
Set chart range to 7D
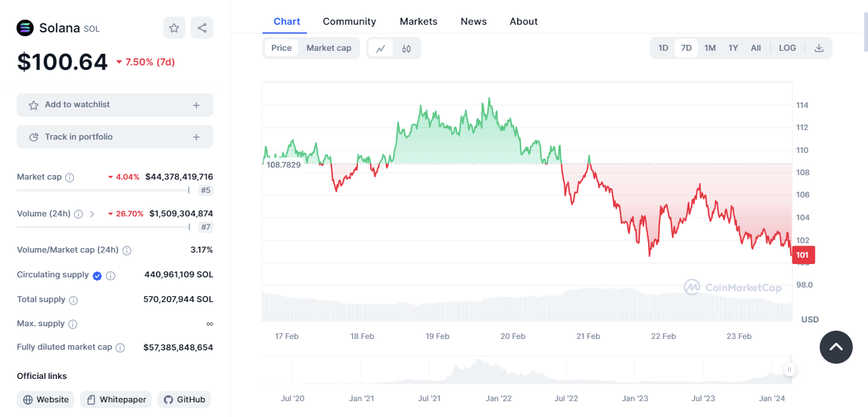tap(686, 48)
